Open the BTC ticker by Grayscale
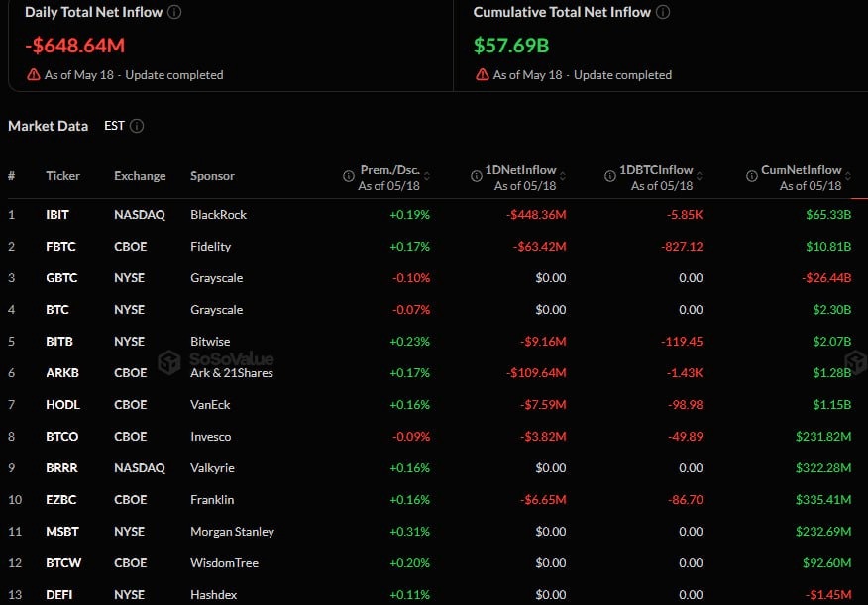The width and height of the screenshot is (868, 605). pyautogui.click(x=57, y=310)
